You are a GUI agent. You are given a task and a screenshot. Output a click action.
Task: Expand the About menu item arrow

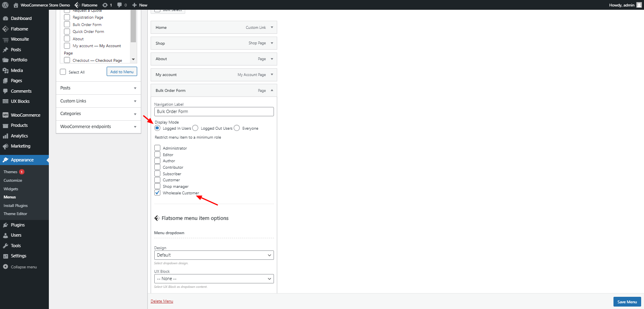tap(272, 59)
